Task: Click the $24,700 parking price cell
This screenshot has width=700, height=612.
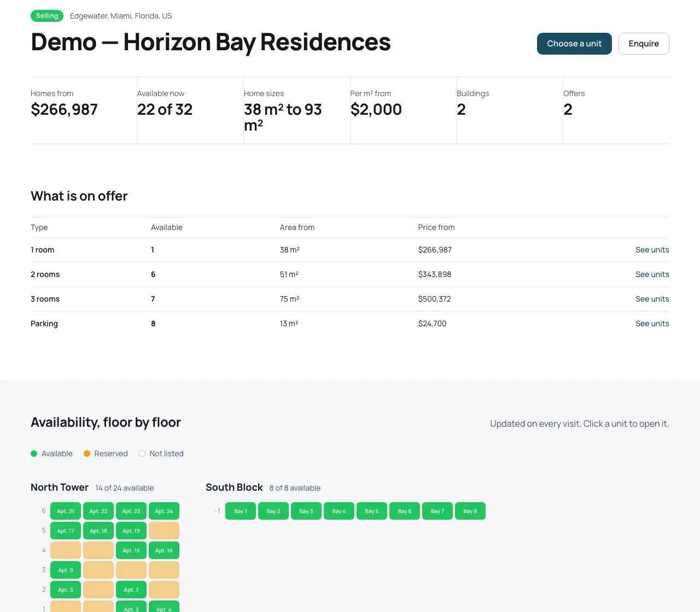Action: pos(432,323)
